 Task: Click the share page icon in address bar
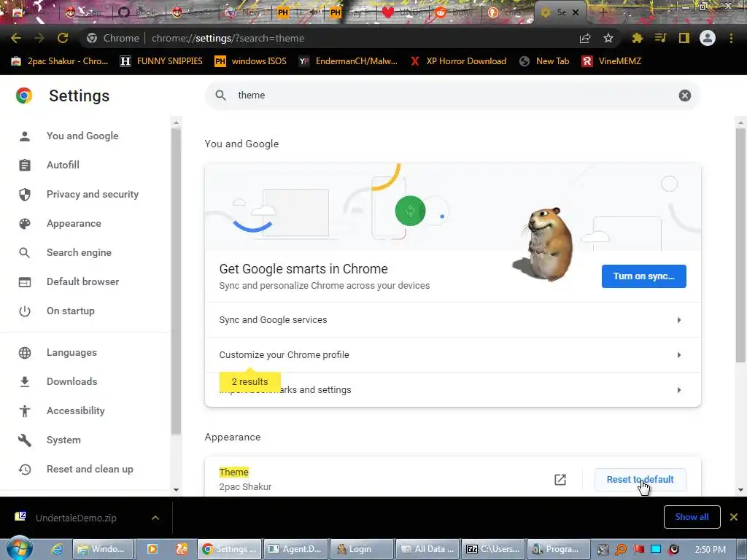[585, 38]
